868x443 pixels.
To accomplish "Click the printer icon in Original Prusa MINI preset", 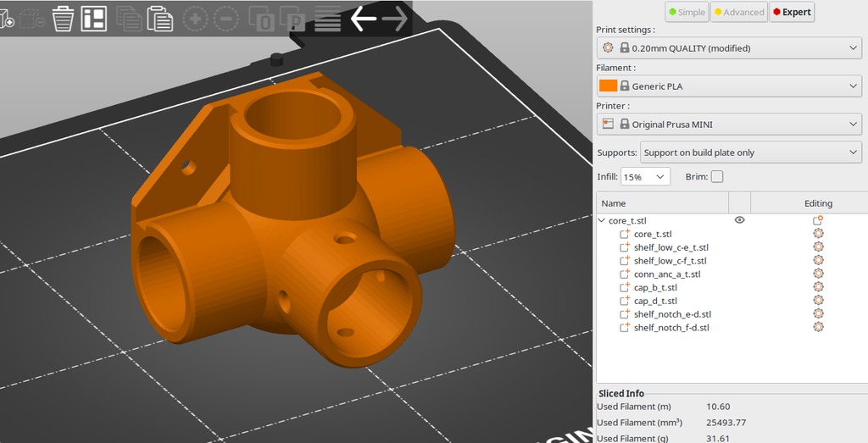I will (608, 124).
